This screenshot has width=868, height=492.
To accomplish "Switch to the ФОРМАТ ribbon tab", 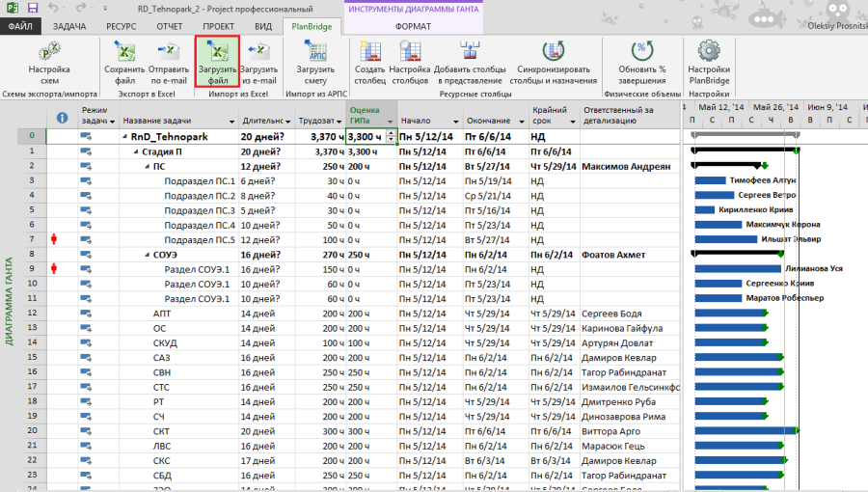I will pos(413,26).
